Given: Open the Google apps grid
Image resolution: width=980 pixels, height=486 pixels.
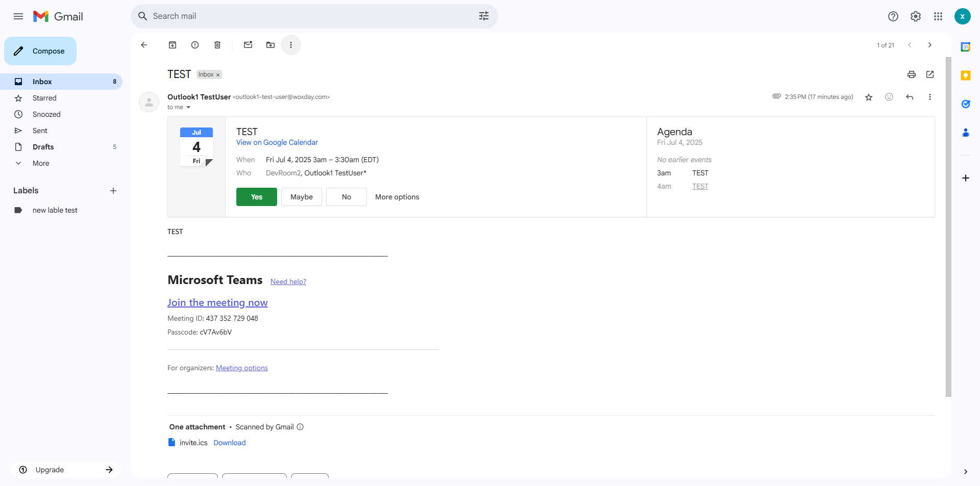Looking at the screenshot, I should click(x=938, y=16).
